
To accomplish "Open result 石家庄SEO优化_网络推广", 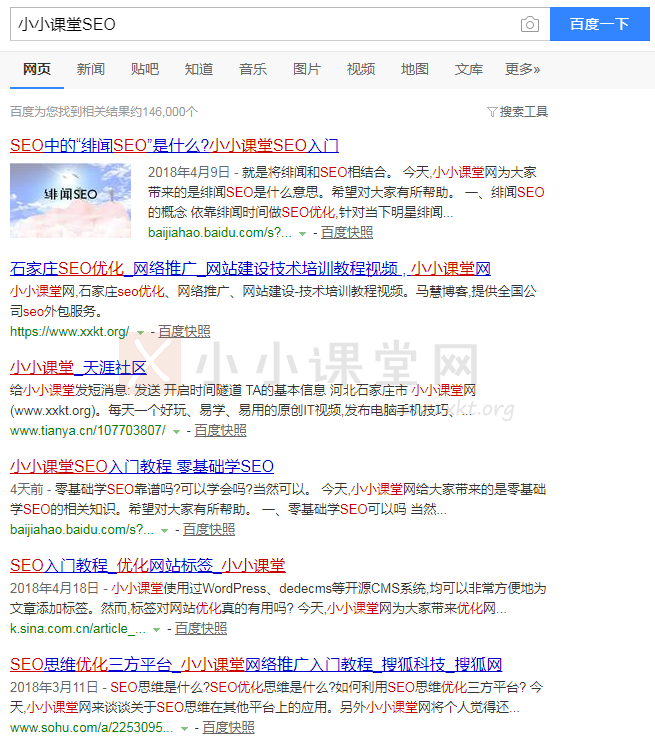I will (250, 269).
